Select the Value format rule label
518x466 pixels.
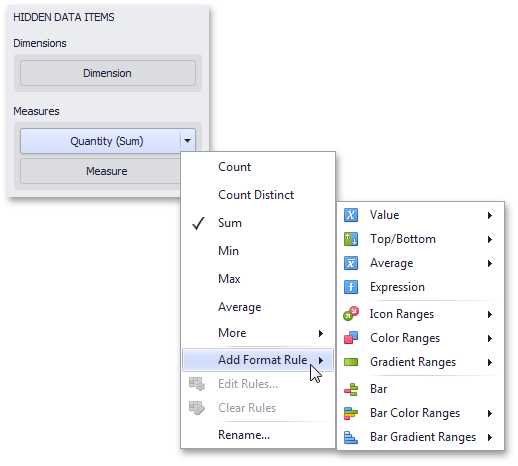[384, 215]
